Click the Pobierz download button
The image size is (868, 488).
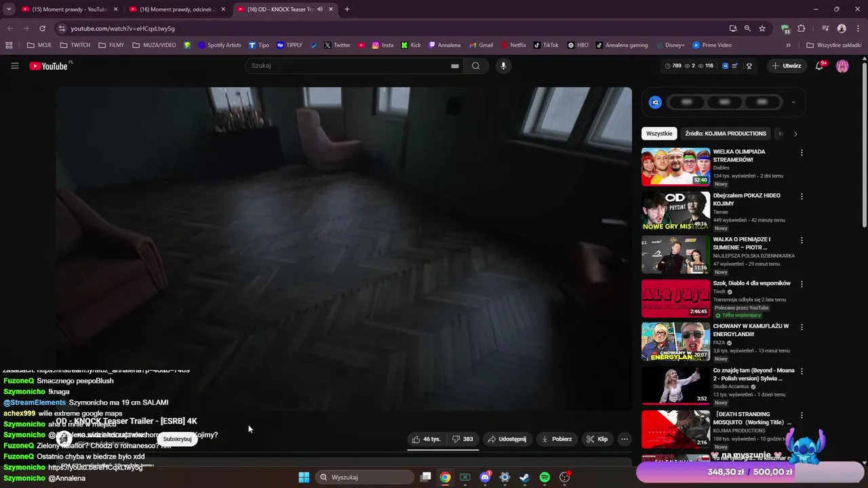pos(557,439)
